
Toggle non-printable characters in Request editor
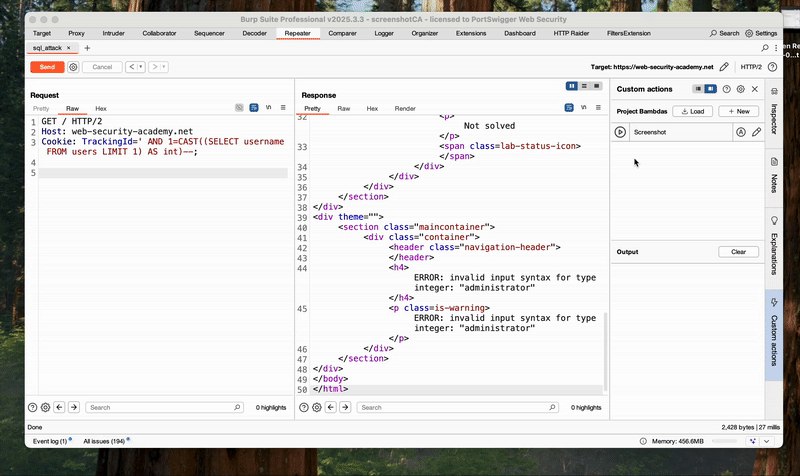[268, 107]
